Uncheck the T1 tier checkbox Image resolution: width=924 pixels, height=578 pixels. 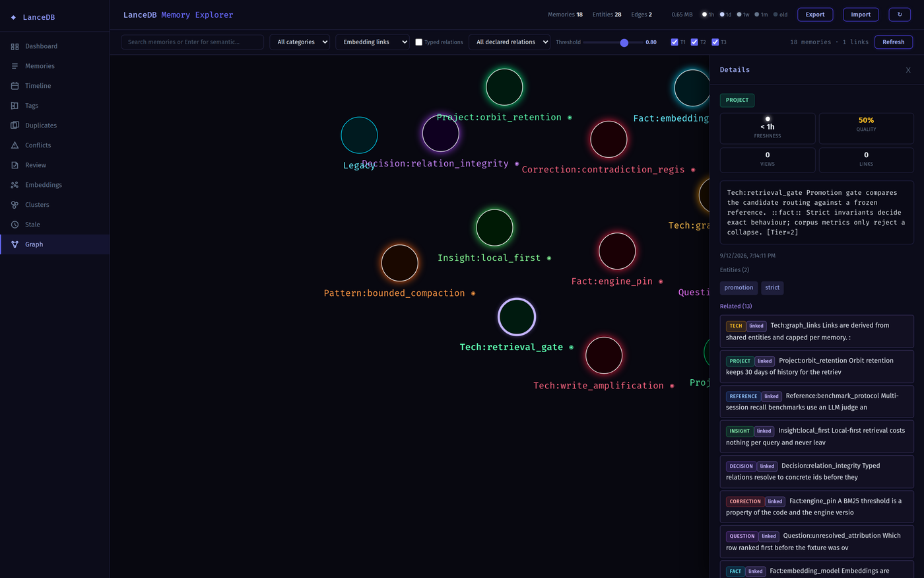[675, 42]
